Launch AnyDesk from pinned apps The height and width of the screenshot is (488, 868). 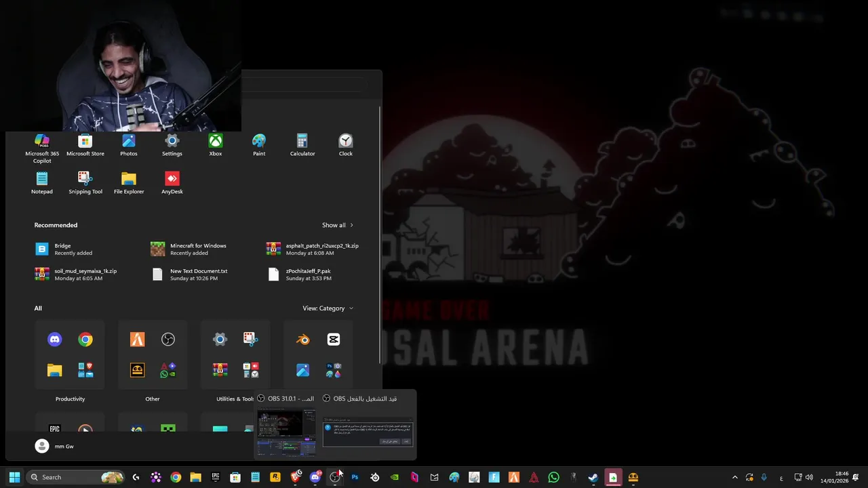172,183
